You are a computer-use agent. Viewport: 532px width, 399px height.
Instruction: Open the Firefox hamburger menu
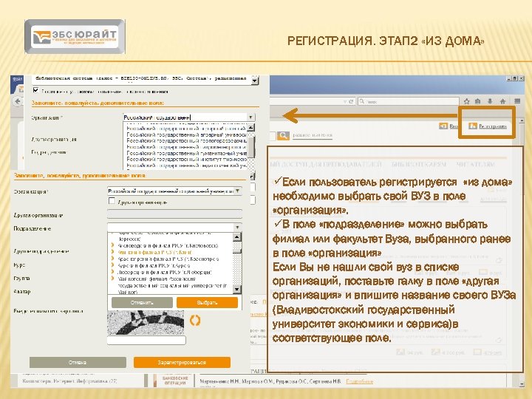(517, 101)
